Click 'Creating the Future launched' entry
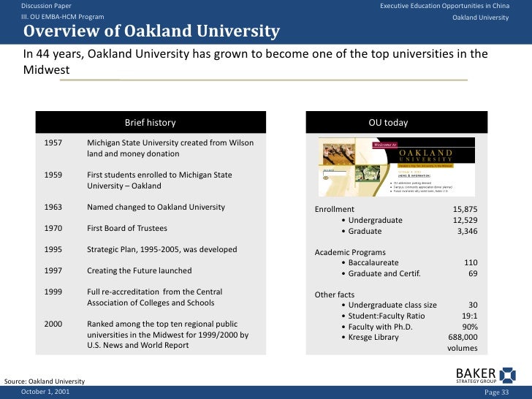Screen dimensions: 532x399 click(x=139, y=270)
